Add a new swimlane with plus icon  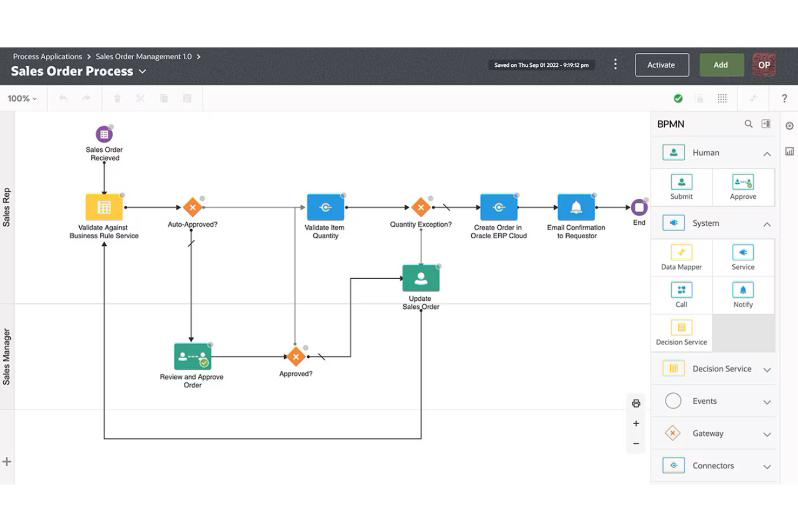6,462
